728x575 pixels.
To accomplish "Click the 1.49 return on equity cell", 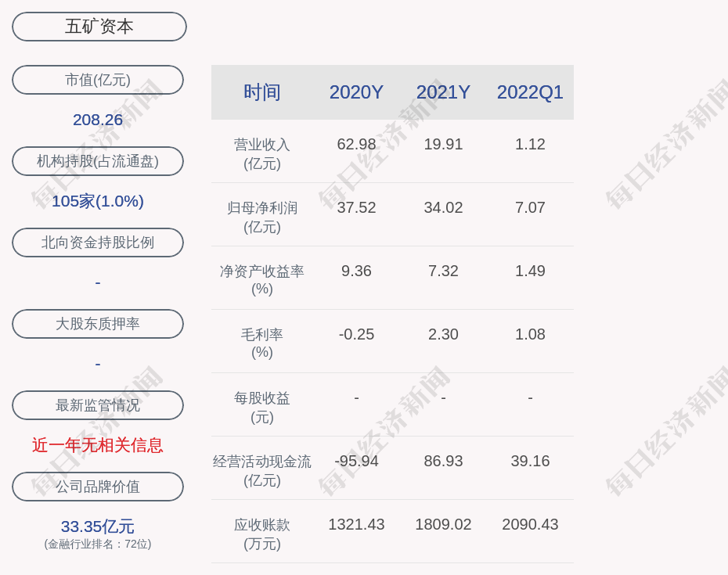I will [x=530, y=271].
